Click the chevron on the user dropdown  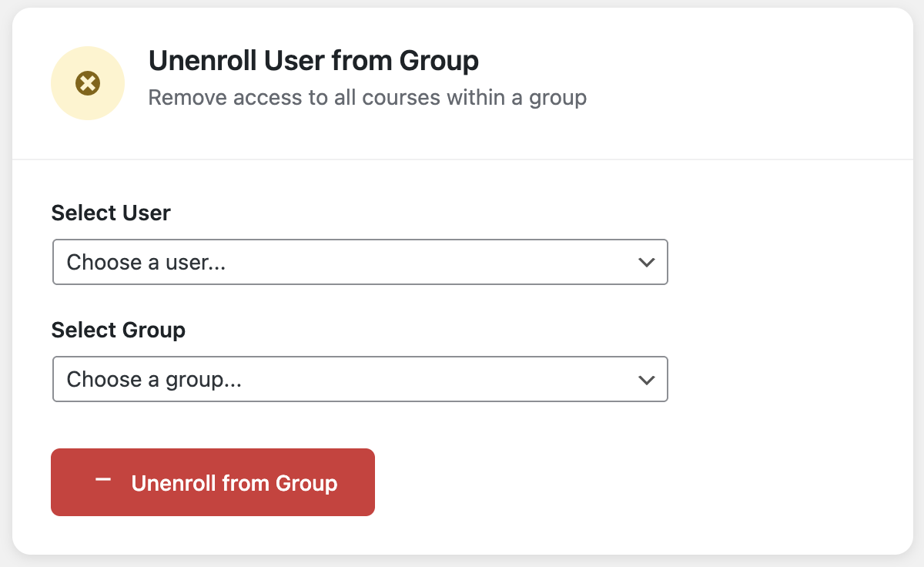646,262
